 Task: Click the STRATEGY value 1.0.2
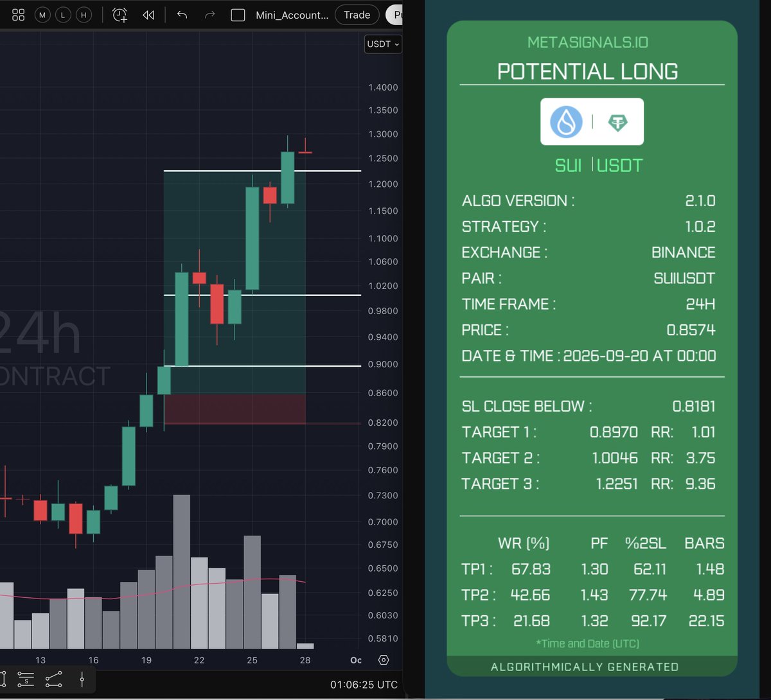(700, 227)
